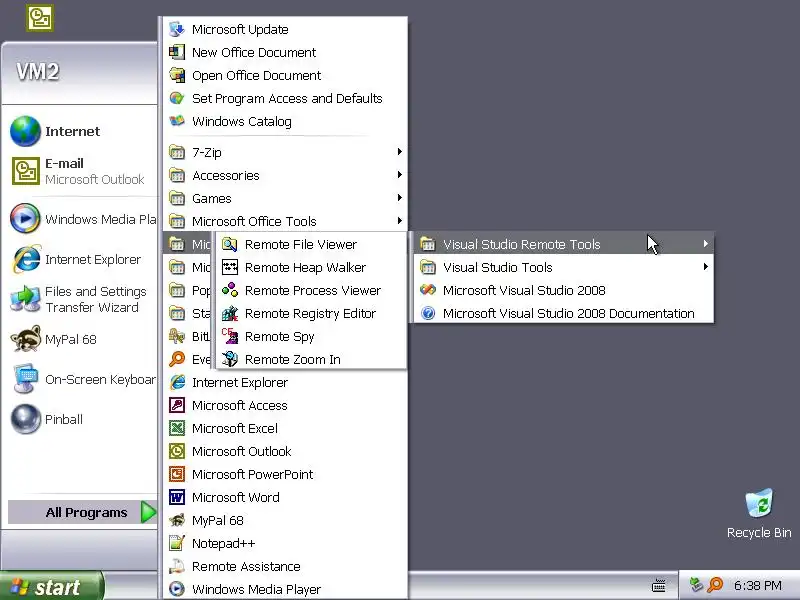Screen dimensions: 800x600
Task: Click the Pinball icon in Start menu
Action: pos(26,419)
